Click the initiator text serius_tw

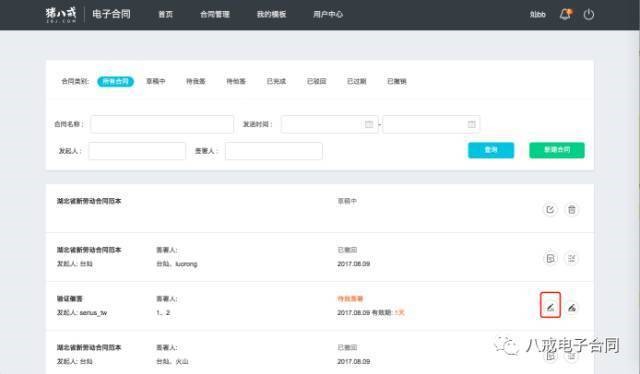pos(93,313)
